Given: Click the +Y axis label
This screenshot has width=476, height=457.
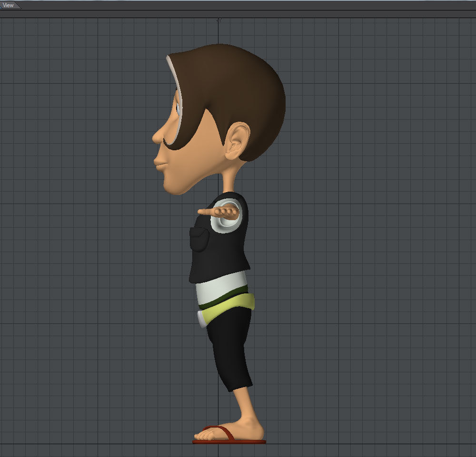Looking at the screenshot, I should [x=219, y=20].
